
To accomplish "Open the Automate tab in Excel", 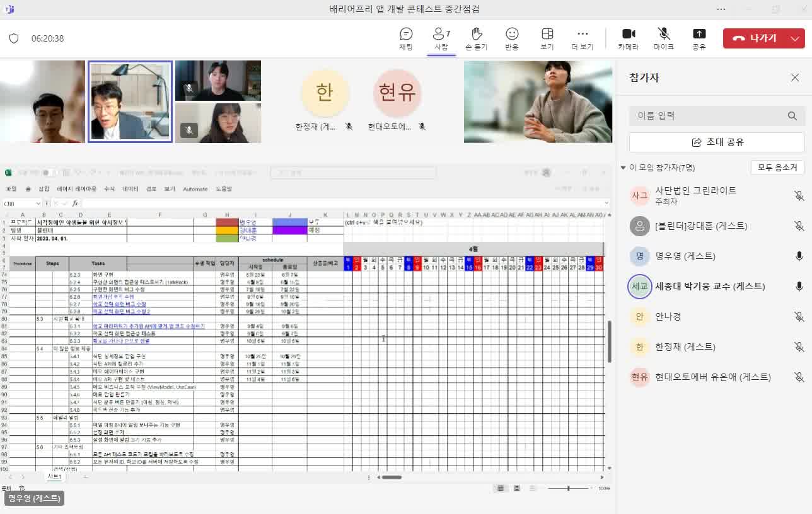I will point(195,189).
